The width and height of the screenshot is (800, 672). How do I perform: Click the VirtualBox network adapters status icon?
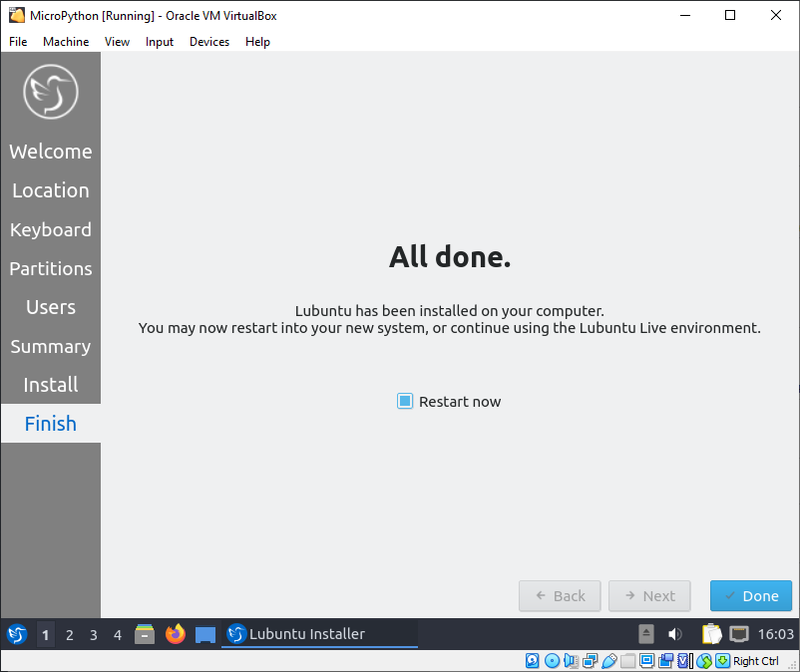[x=590, y=661]
